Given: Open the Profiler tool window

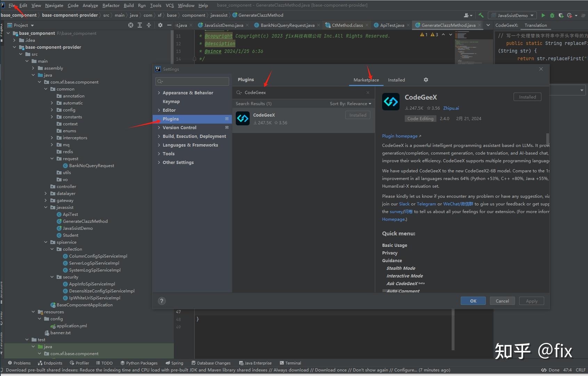Looking at the screenshot, I should [80, 363].
